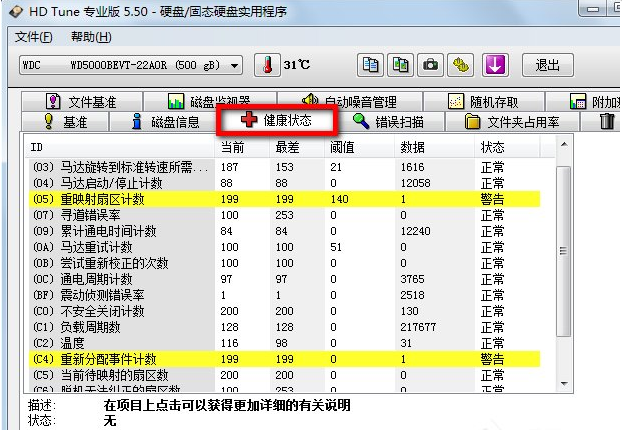Select the (07) 寻道错误率 row
This screenshot has width=622, height=430.
pos(284,215)
